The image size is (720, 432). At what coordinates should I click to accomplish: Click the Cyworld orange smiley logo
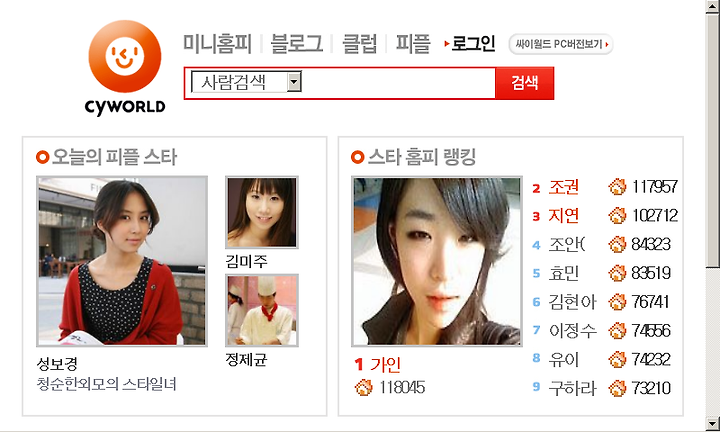(124, 56)
